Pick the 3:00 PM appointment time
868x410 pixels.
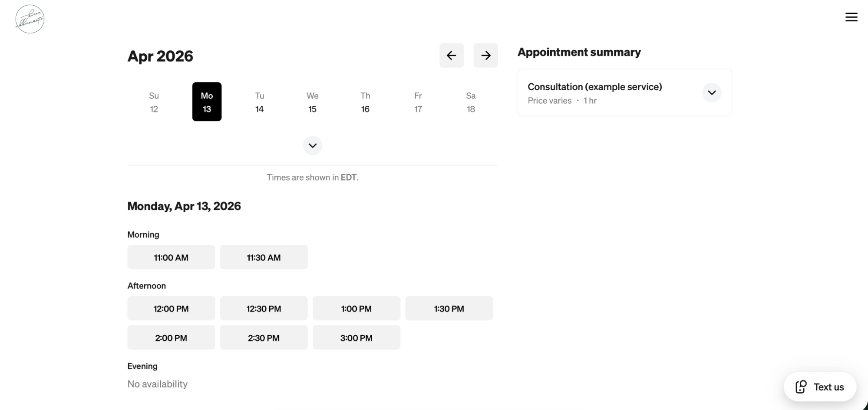[x=356, y=337]
